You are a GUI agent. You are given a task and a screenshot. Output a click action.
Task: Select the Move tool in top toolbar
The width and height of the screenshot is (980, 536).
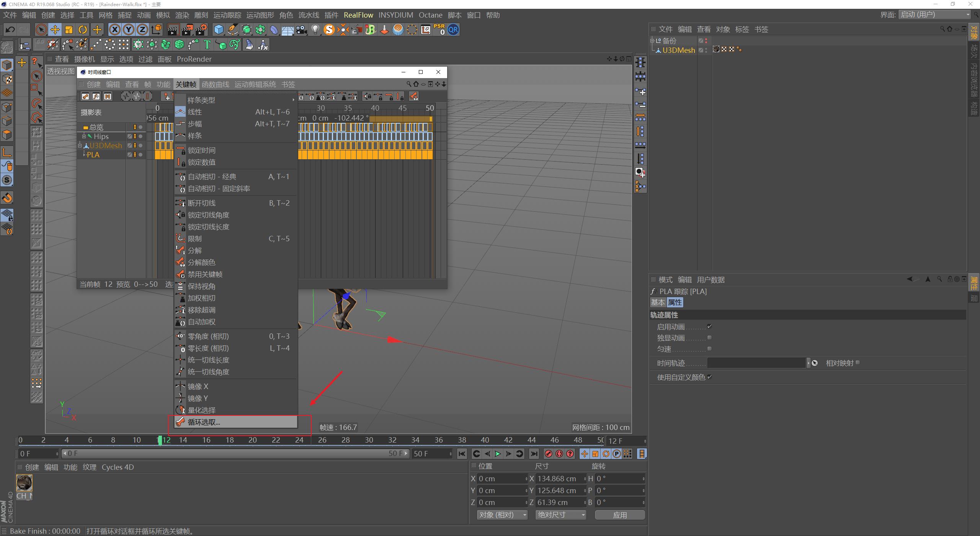[55, 29]
